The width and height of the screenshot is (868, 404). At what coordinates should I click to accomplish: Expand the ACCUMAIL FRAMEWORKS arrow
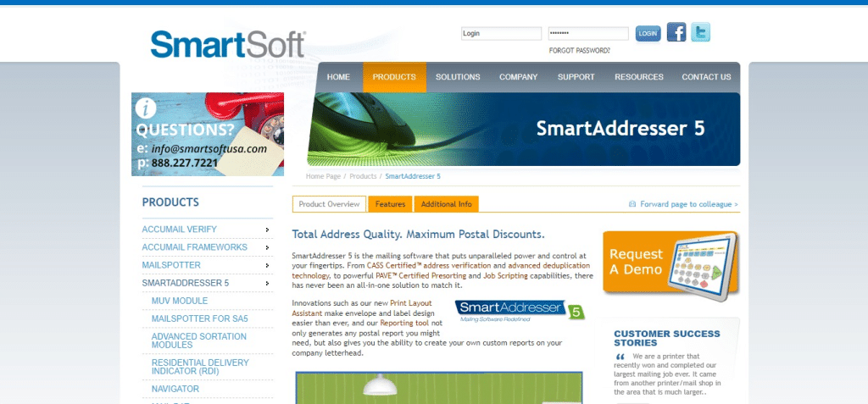click(267, 247)
